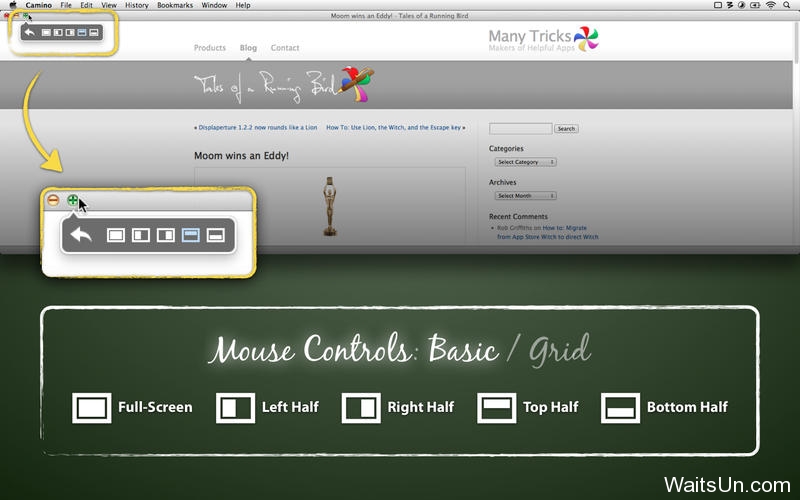
Task: Click the Many Tricks pinwheel logo
Action: point(586,39)
